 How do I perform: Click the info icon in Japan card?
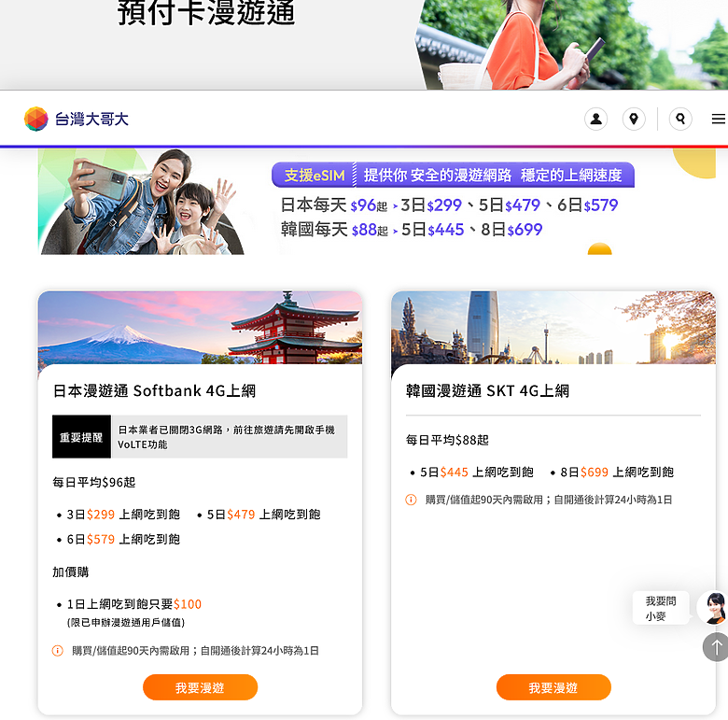coord(57,650)
